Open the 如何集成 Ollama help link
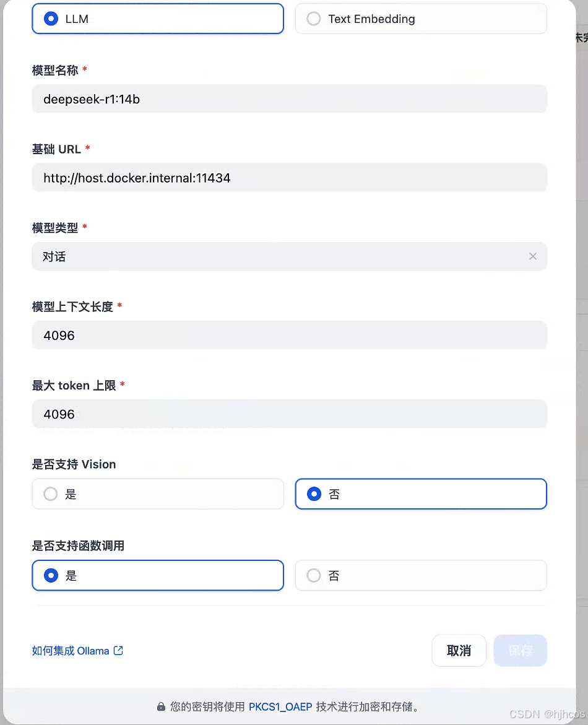Screen dimensions: 588x725 click(x=71, y=651)
